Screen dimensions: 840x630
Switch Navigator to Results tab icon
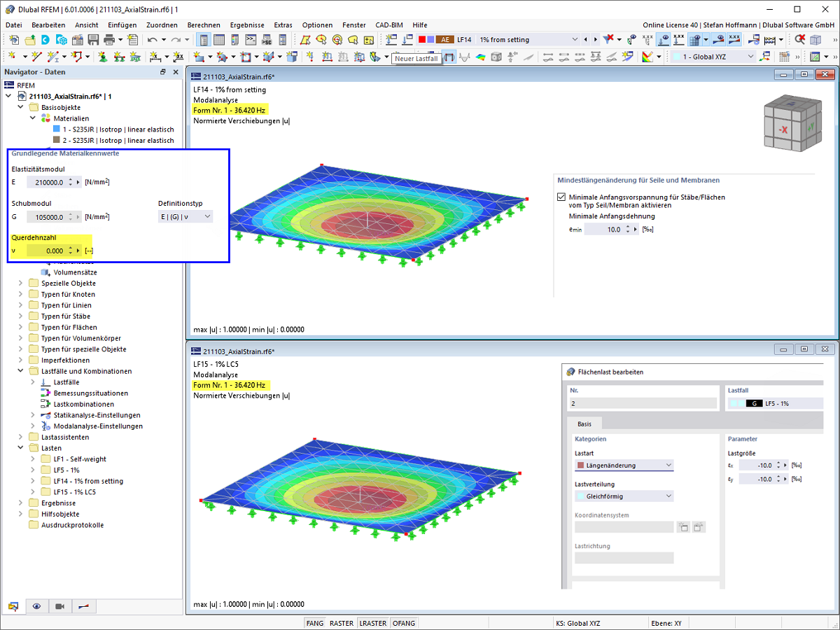point(83,606)
